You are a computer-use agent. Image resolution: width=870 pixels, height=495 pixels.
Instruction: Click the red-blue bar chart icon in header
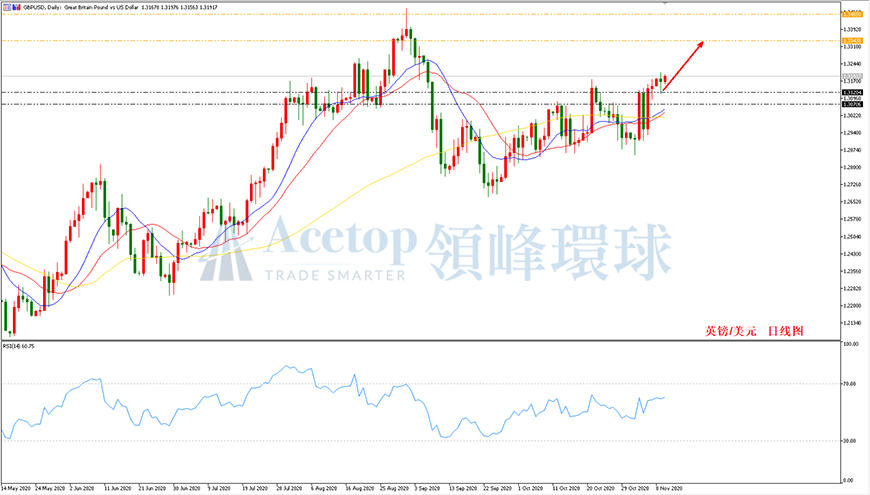click(x=16, y=8)
